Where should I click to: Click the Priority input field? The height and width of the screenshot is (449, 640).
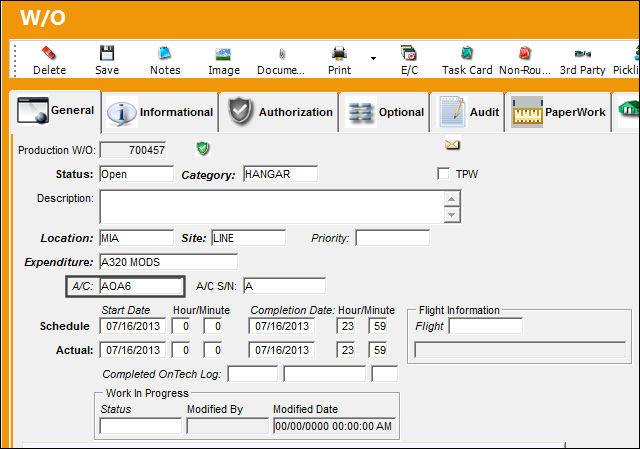click(x=392, y=238)
